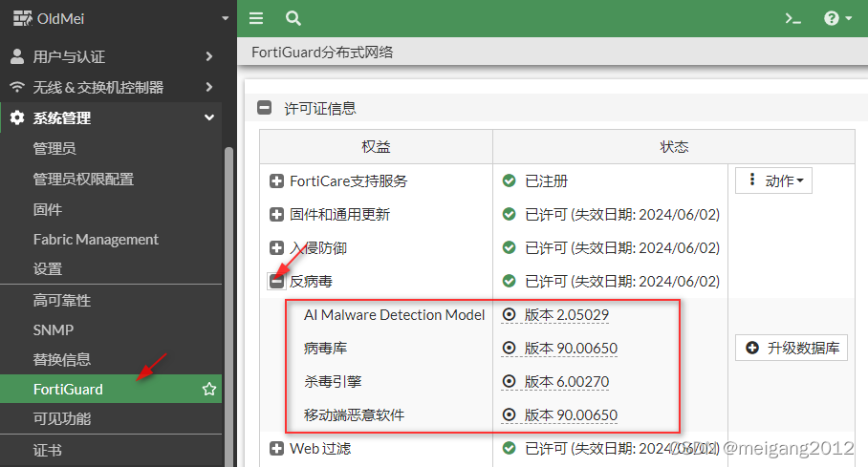Click the search magnifier icon

(x=293, y=18)
